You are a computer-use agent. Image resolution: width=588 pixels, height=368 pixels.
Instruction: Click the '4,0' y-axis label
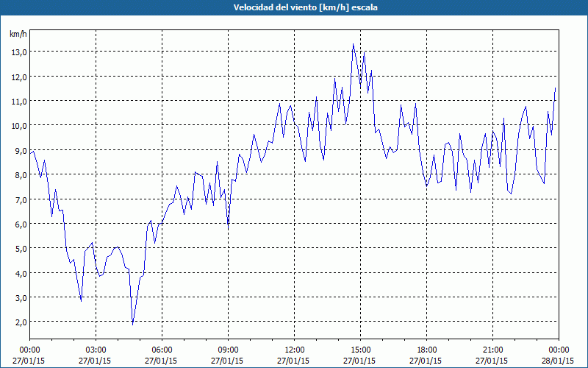pos(21,273)
